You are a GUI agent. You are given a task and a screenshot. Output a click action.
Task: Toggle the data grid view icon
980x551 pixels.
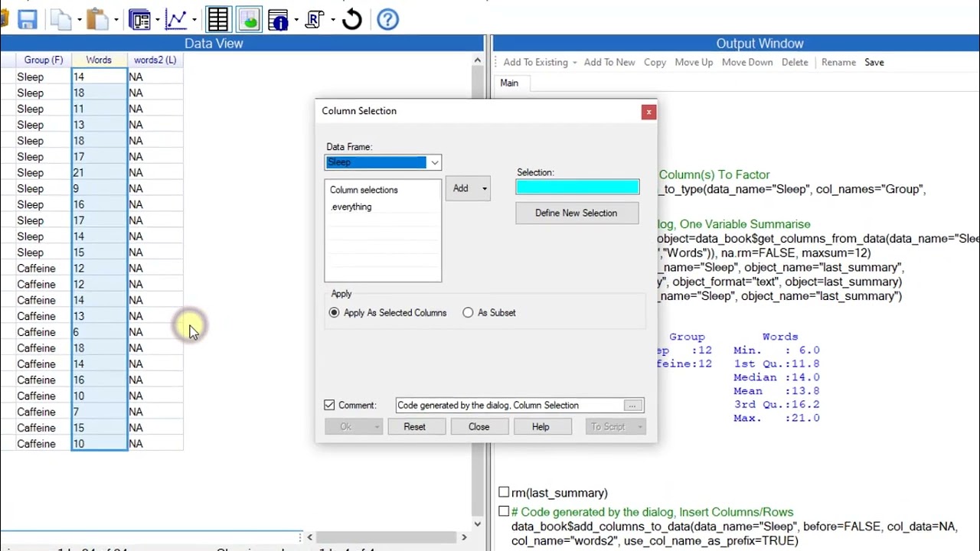218,20
